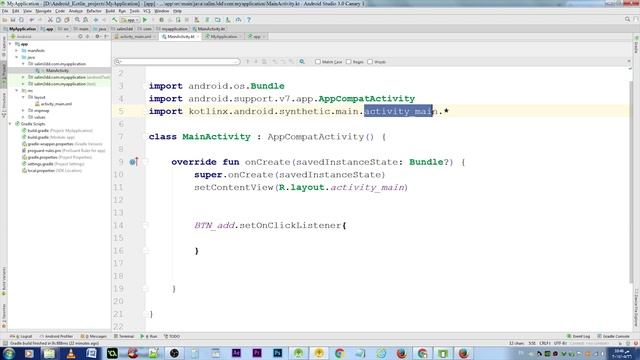Click the Save All disk icon
The width and height of the screenshot is (640, 360).
[x=13, y=20]
